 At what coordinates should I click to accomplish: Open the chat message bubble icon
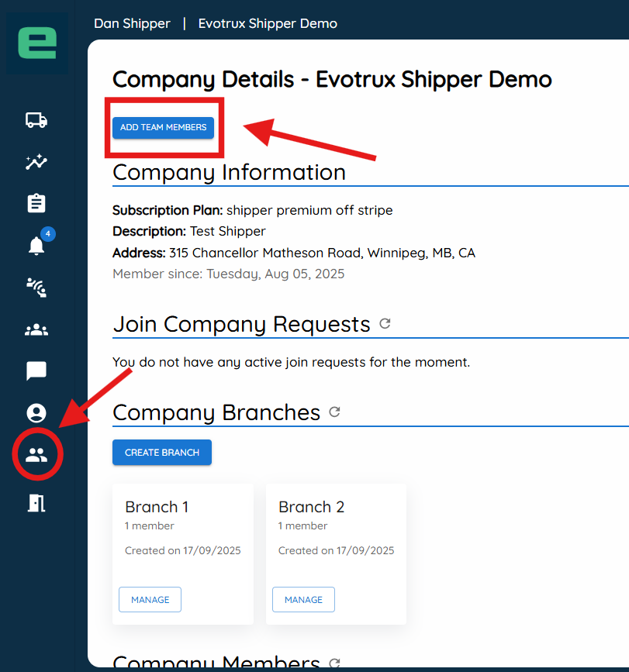[36, 371]
